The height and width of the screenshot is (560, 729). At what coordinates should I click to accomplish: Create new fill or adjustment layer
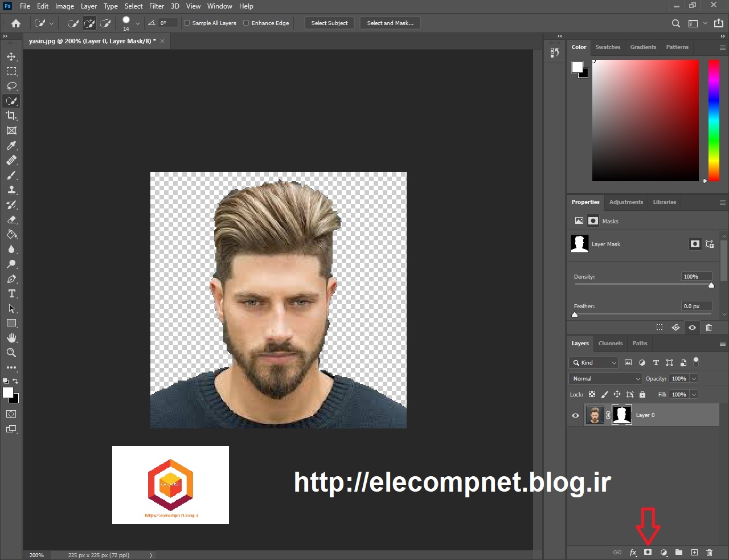pos(664,552)
